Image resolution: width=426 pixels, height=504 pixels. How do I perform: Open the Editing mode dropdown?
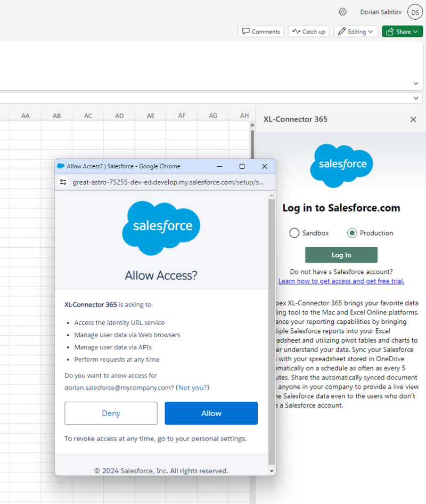point(356,31)
